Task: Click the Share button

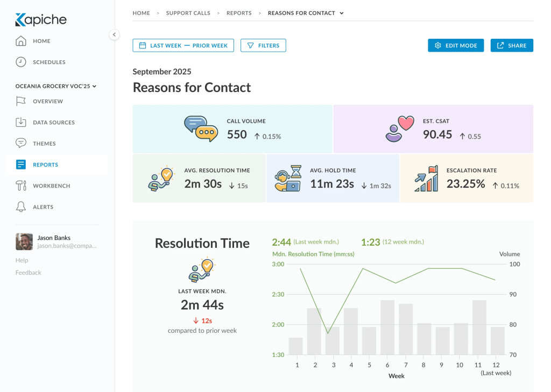Action: tap(512, 45)
